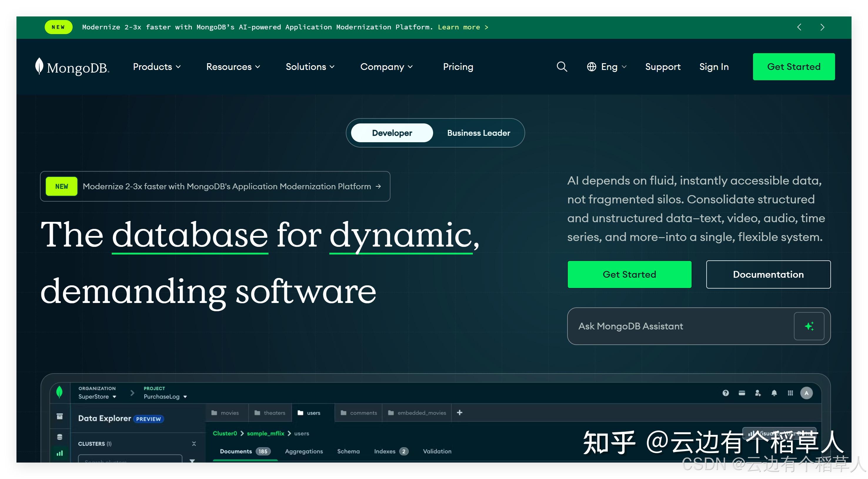The height and width of the screenshot is (479, 868).
Task: Click the green Get Started button
Action: pyautogui.click(x=630, y=274)
